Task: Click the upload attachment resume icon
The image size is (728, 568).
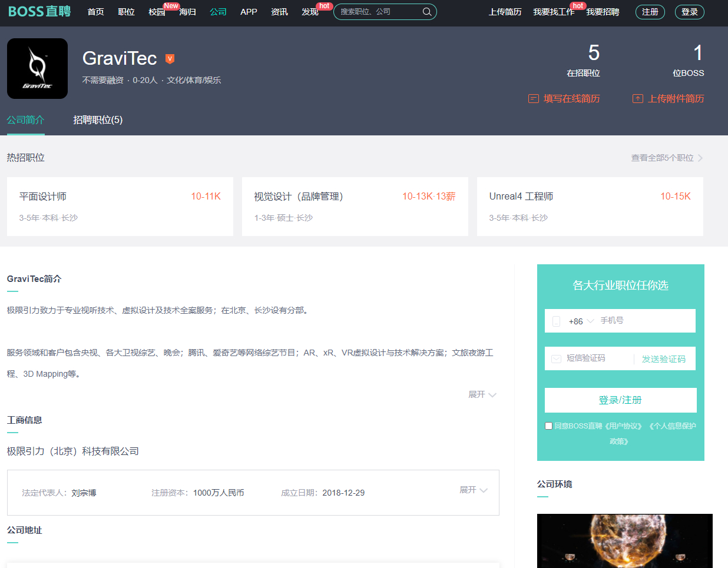Action: point(638,99)
